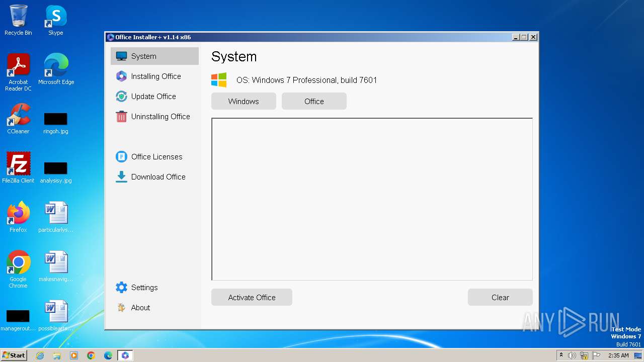Click the About icon in sidebar
The image size is (644, 362).
(x=121, y=308)
